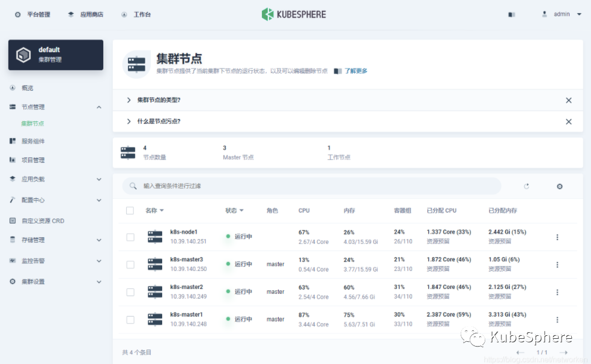Image resolution: width=591 pixels, height=364 pixels.
Task: Click the 存储管理 database icon
Action: click(13, 240)
